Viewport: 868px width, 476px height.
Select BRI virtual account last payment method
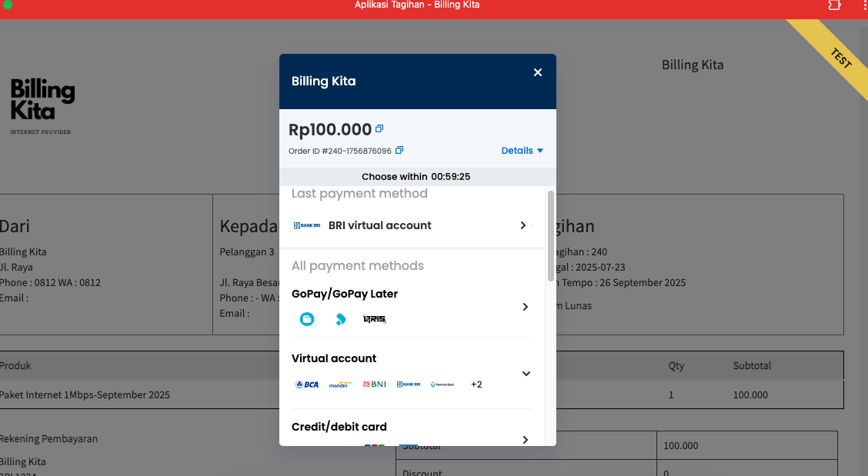click(412, 225)
